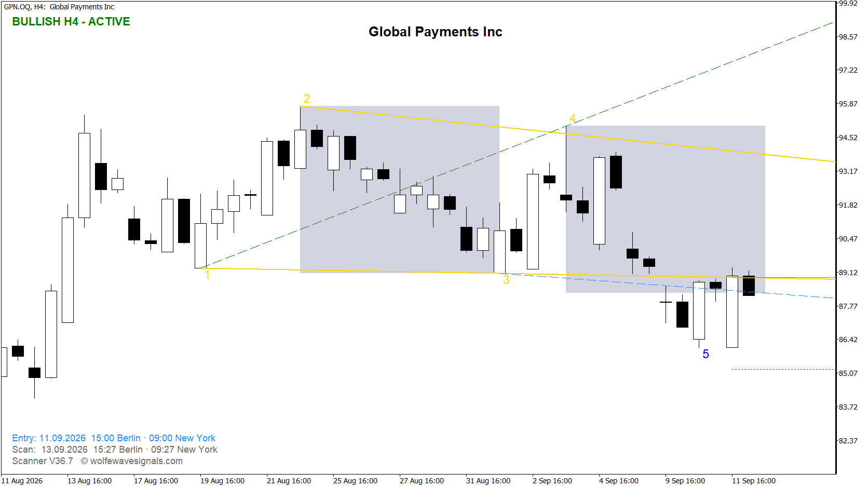Click the '13 Aug 16:00' time axis label
The height and width of the screenshot is (488, 868).
pyautogui.click(x=89, y=481)
